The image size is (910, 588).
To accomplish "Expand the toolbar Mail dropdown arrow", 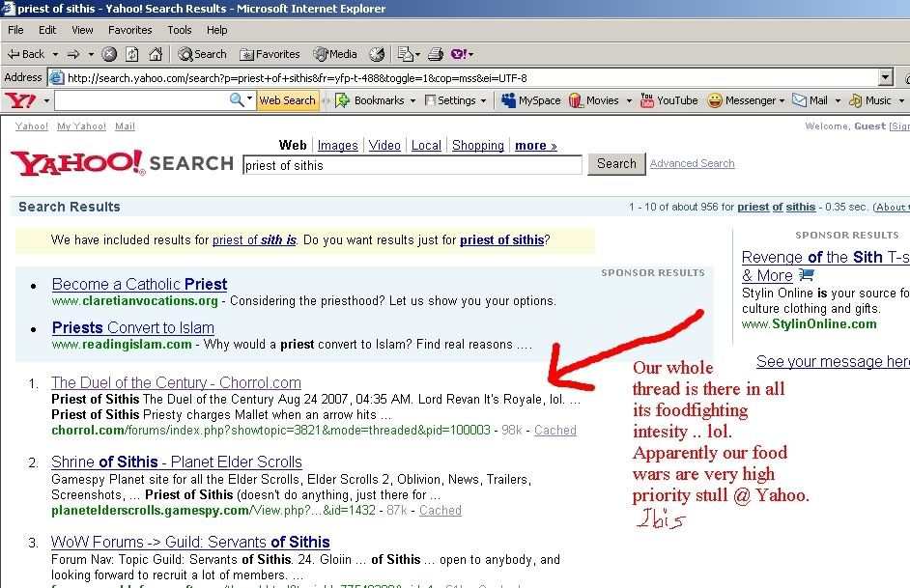I will tap(838, 101).
